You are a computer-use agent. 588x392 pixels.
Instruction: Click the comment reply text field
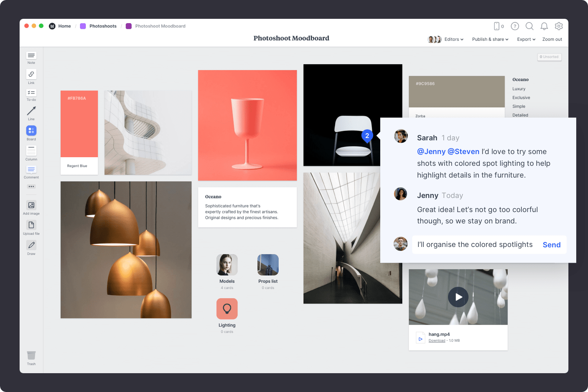(475, 245)
